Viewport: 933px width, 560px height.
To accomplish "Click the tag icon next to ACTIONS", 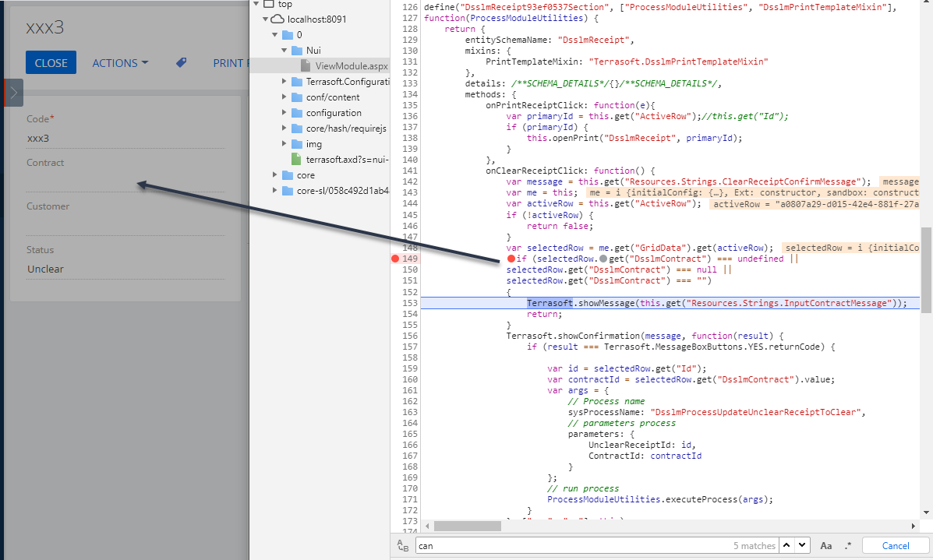I will tap(182, 62).
